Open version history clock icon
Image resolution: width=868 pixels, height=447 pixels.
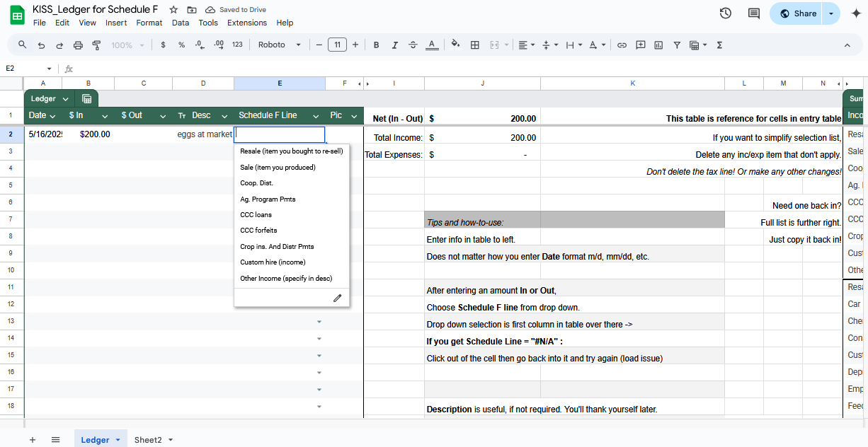tap(725, 13)
